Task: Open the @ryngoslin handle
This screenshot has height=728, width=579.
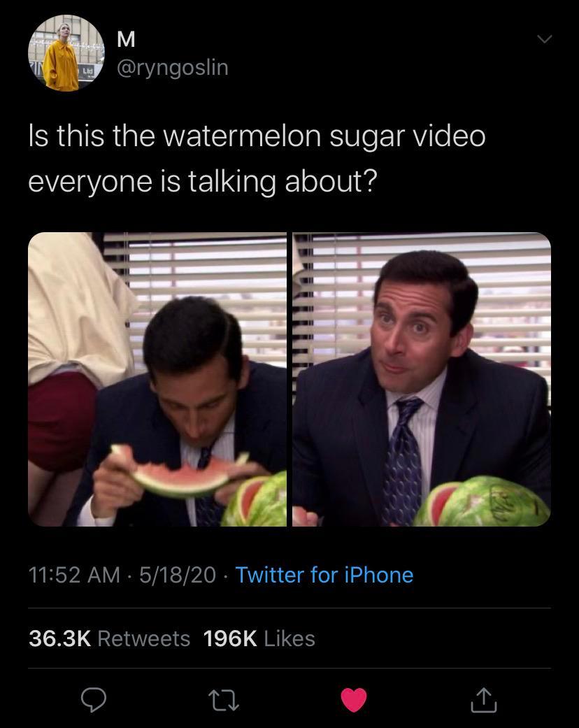Action: [x=171, y=68]
